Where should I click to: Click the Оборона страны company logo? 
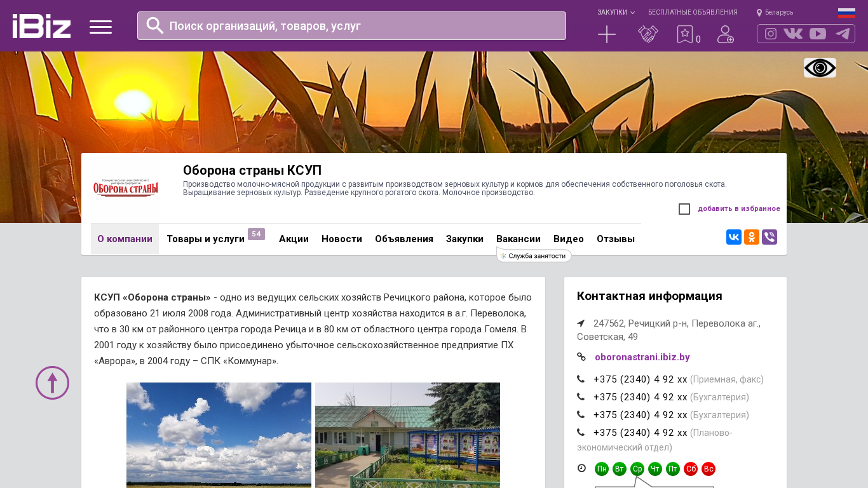click(x=126, y=188)
